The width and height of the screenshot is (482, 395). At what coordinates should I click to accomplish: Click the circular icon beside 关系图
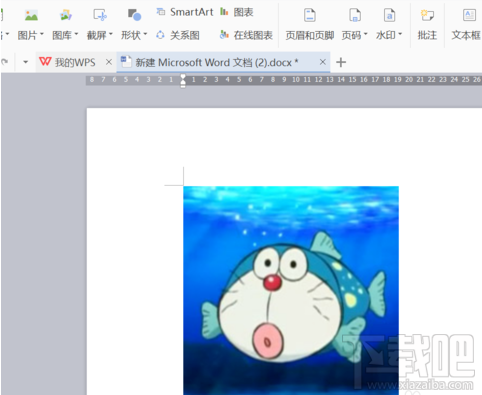point(160,35)
